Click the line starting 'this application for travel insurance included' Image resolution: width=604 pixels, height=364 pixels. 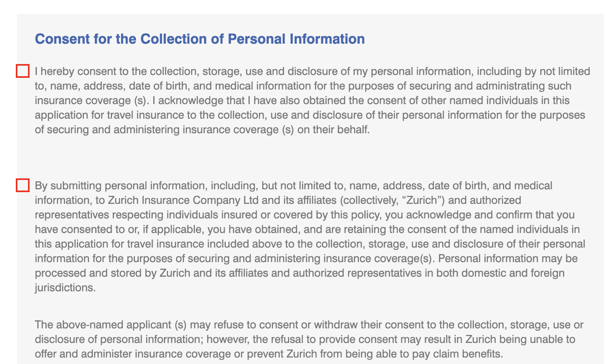(x=310, y=244)
